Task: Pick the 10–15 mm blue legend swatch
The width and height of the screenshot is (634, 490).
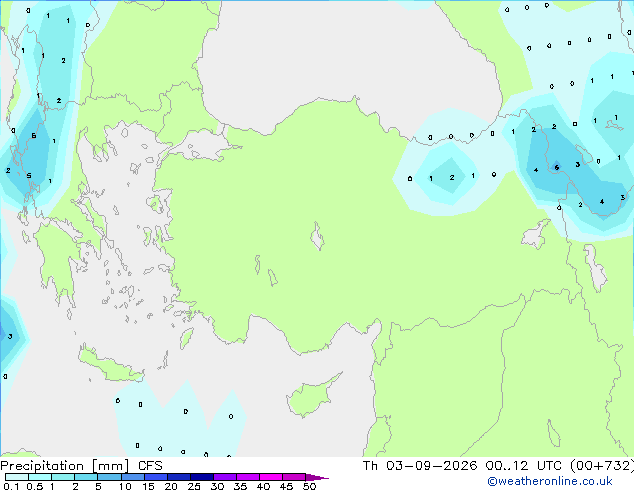Action: (x=133, y=477)
